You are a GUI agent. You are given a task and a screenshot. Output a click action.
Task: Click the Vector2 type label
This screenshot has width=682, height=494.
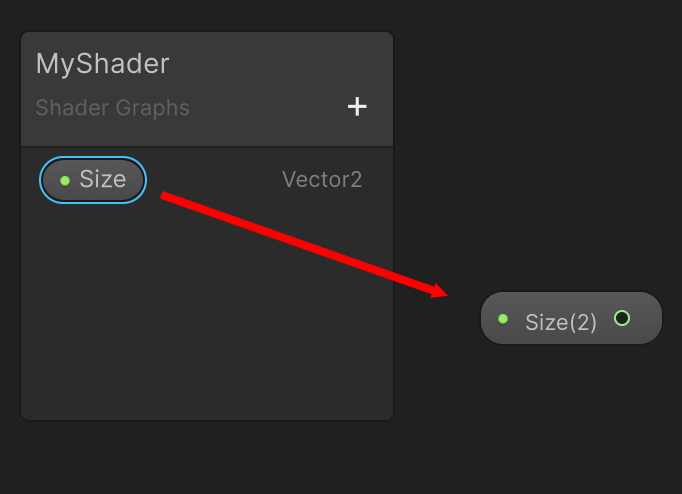pyautogui.click(x=322, y=180)
